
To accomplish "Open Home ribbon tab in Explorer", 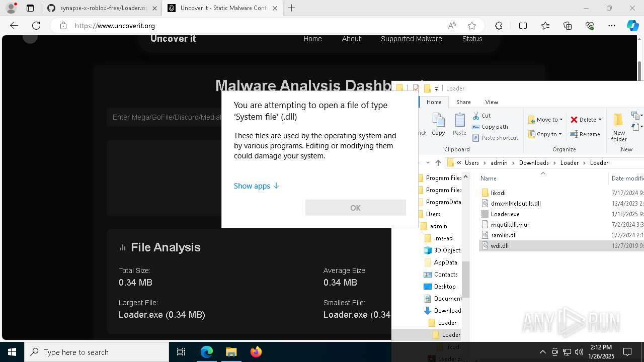I will point(434,102).
